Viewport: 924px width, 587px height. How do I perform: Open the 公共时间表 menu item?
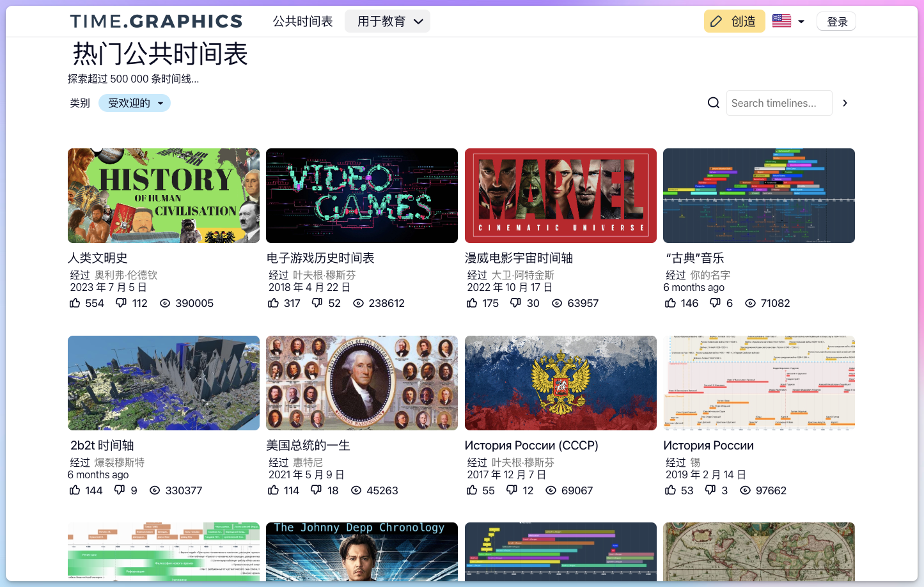(303, 21)
